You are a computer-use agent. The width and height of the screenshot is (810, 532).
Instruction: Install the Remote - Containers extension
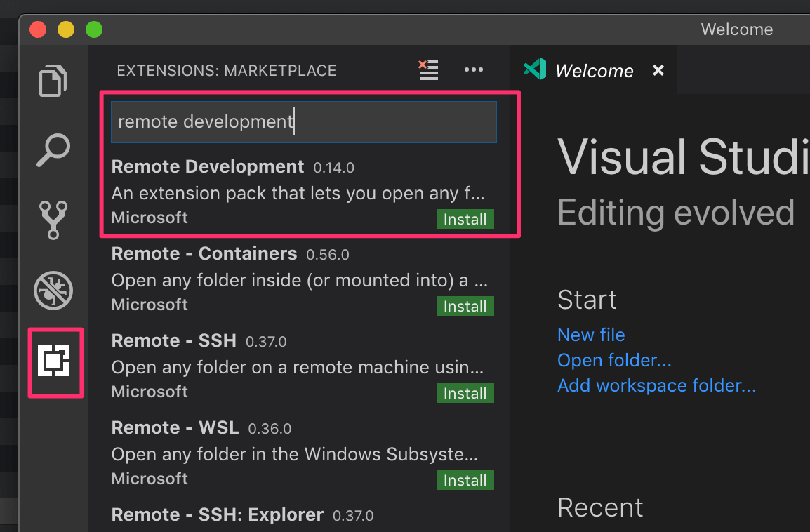click(465, 306)
